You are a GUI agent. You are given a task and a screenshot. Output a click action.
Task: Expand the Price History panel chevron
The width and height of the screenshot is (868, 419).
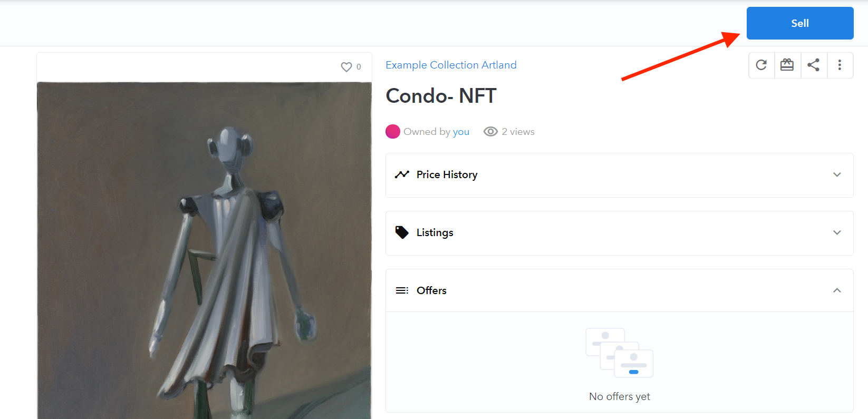coord(837,174)
